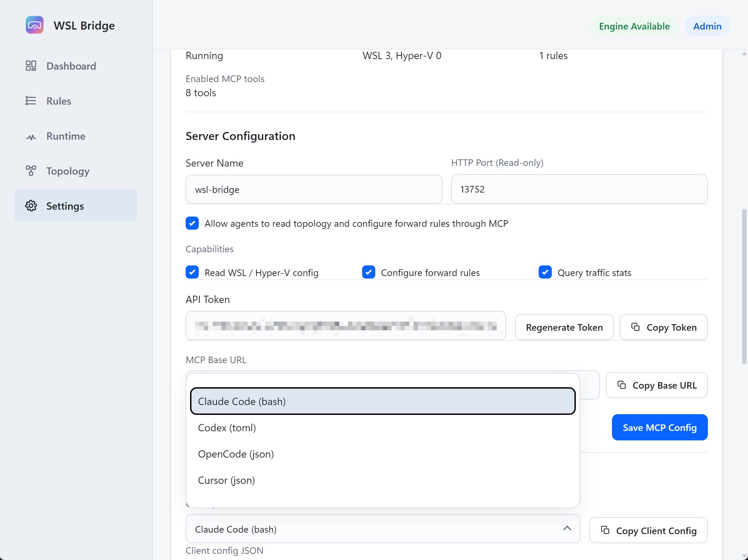
Task: Click the 'Server Configuration' heading
Action: [240, 136]
